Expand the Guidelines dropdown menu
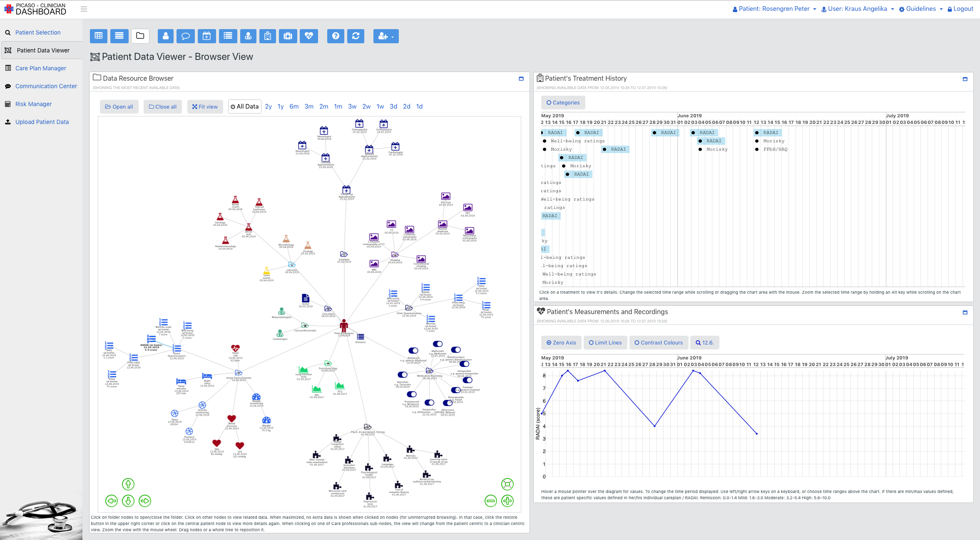The image size is (980, 540). point(920,9)
